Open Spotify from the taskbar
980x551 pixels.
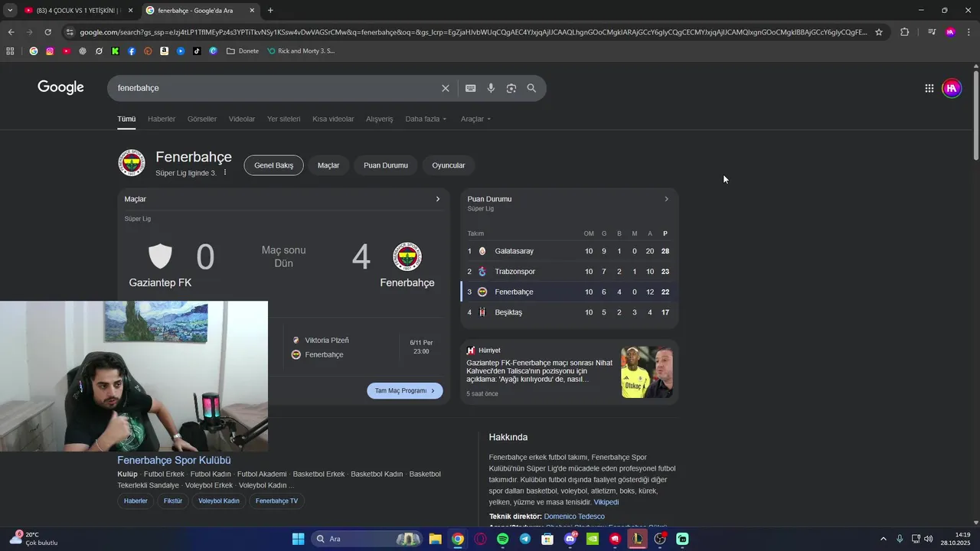coord(502,539)
